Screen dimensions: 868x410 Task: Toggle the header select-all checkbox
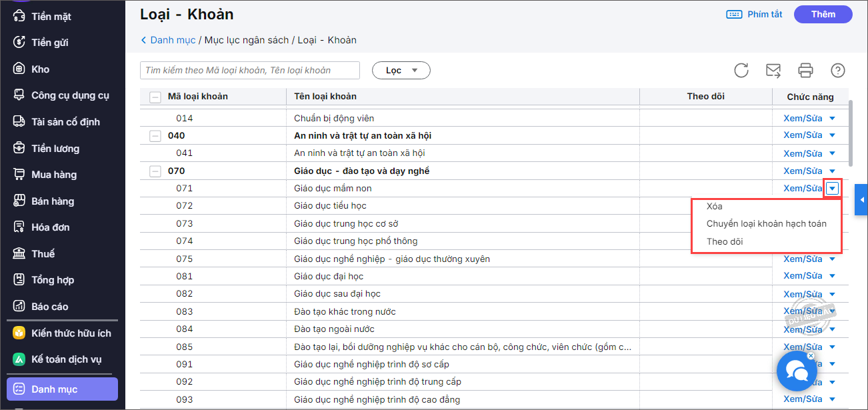click(x=155, y=97)
